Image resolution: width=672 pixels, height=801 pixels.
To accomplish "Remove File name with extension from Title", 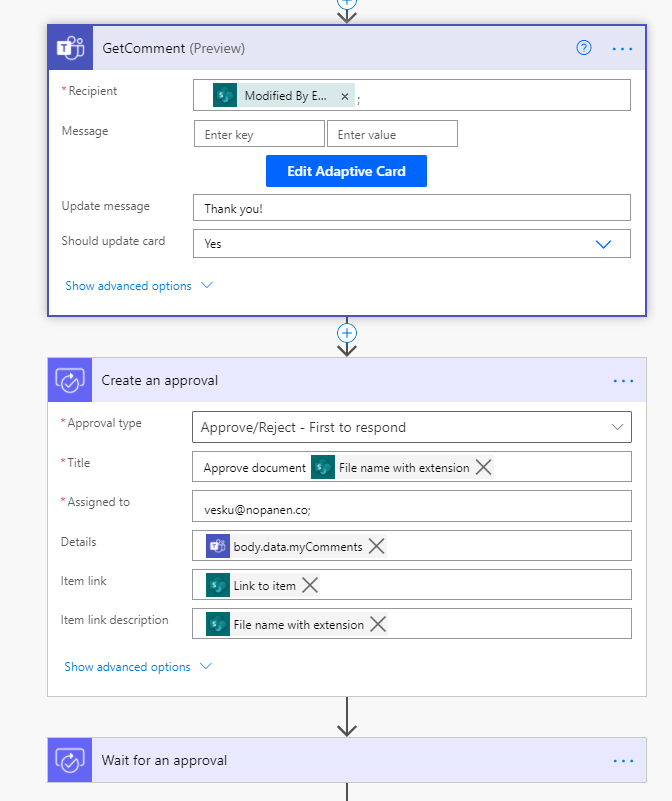I will (484, 467).
